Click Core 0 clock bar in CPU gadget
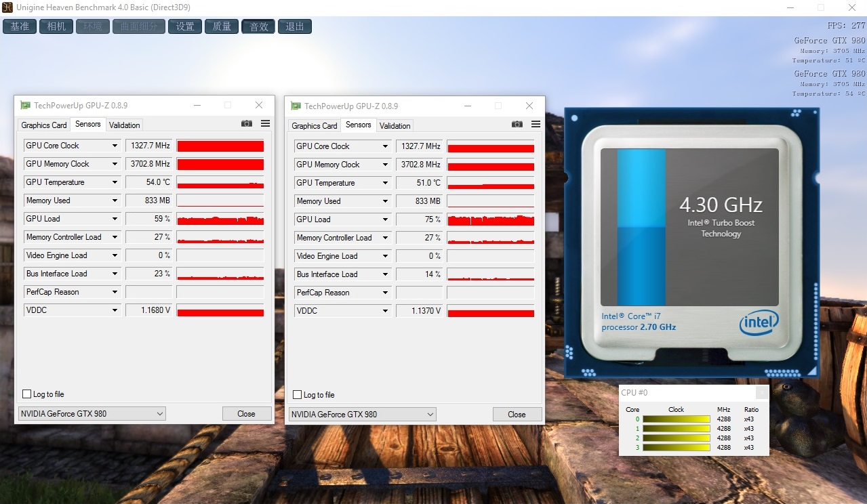Viewport: 867px width, 504px height. pos(677,419)
